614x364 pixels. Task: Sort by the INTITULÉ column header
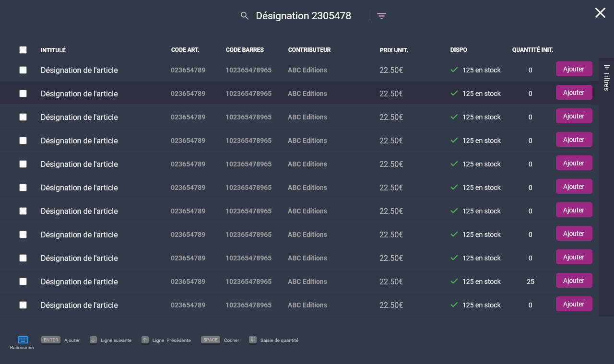click(53, 50)
